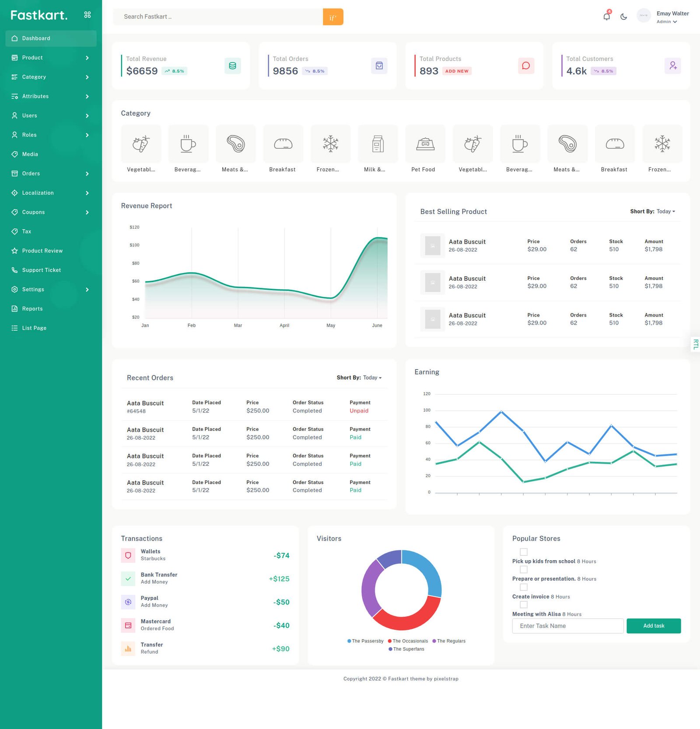The height and width of the screenshot is (729, 700).
Task: Click the Total Customers user icon
Action: point(672,66)
